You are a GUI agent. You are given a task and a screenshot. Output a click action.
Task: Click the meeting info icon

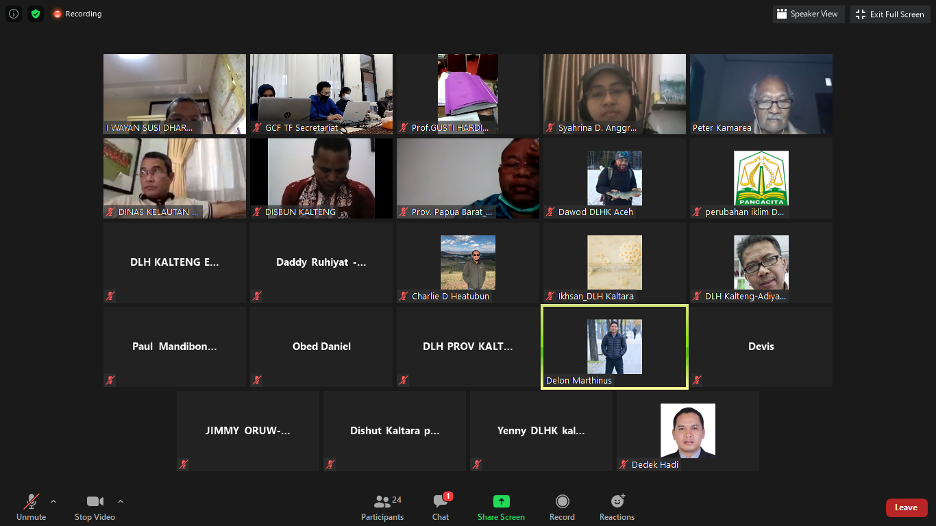(x=14, y=14)
